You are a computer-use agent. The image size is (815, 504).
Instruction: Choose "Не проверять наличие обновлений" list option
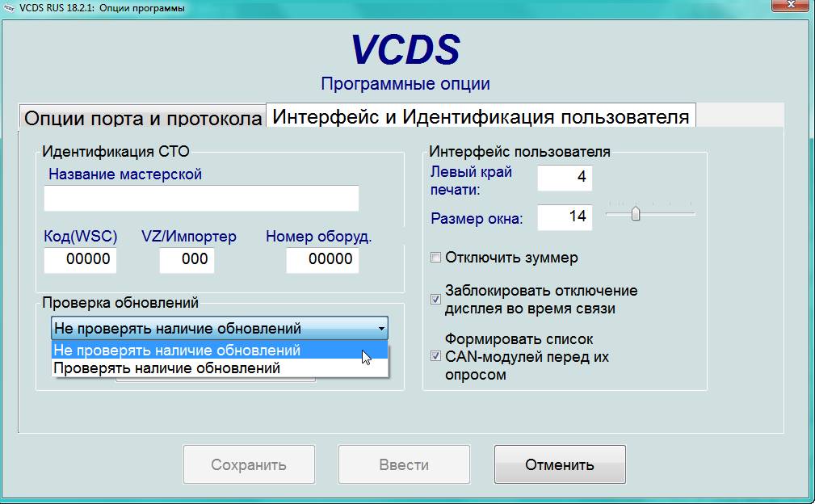177,351
